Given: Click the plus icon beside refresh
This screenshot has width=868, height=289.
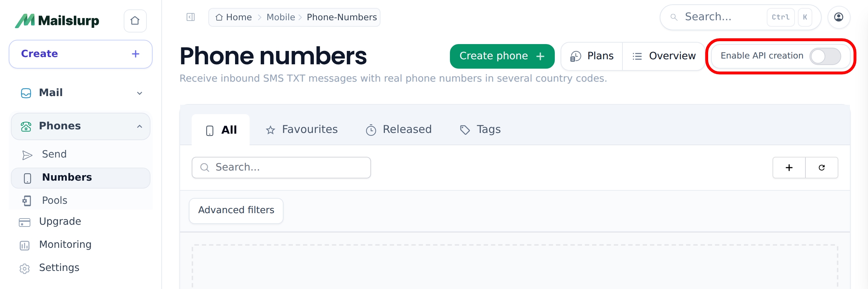Looking at the screenshot, I should click(789, 168).
